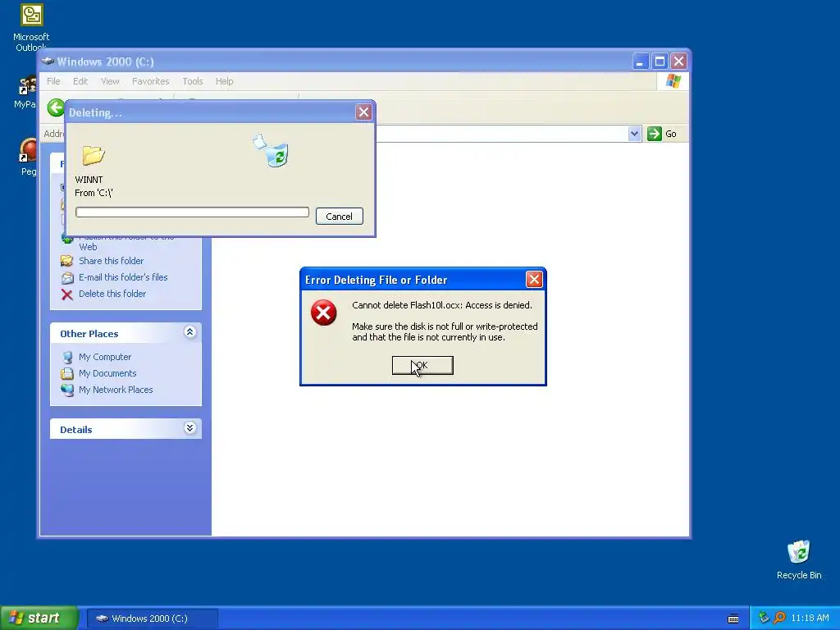Click the folder icon in the Deleting dialog
The height and width of the screenshot is (630, 840).
coord(94,155)
